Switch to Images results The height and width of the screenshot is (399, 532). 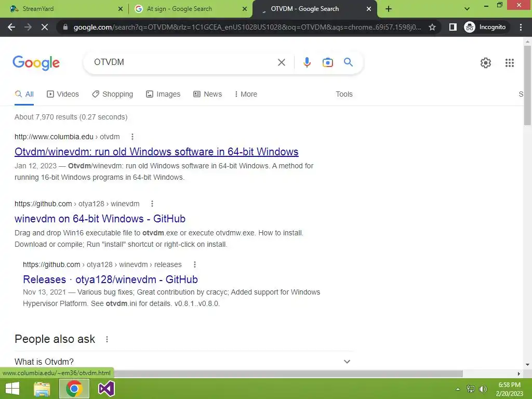[163, 95]
